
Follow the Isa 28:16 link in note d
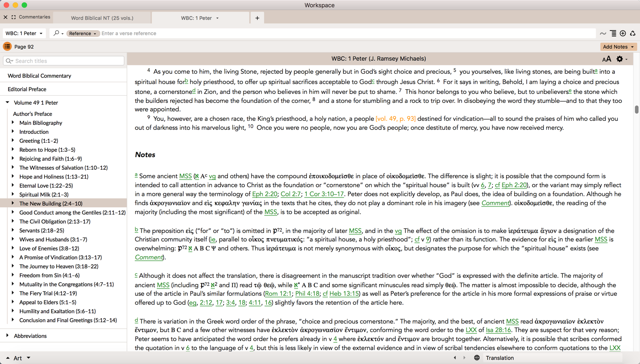pos(498,330)
